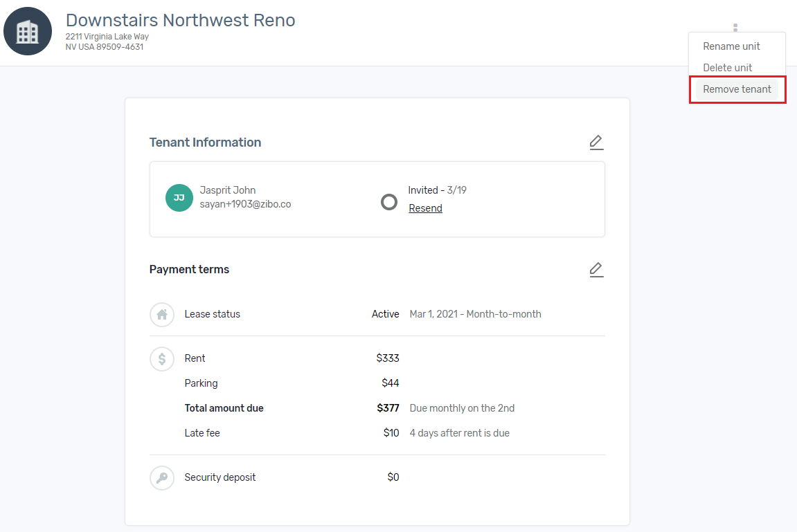Click the Late fee $10 amount
Image resolution: width=797 pixels, height=532 pixels.
click(x=391, y=433)
